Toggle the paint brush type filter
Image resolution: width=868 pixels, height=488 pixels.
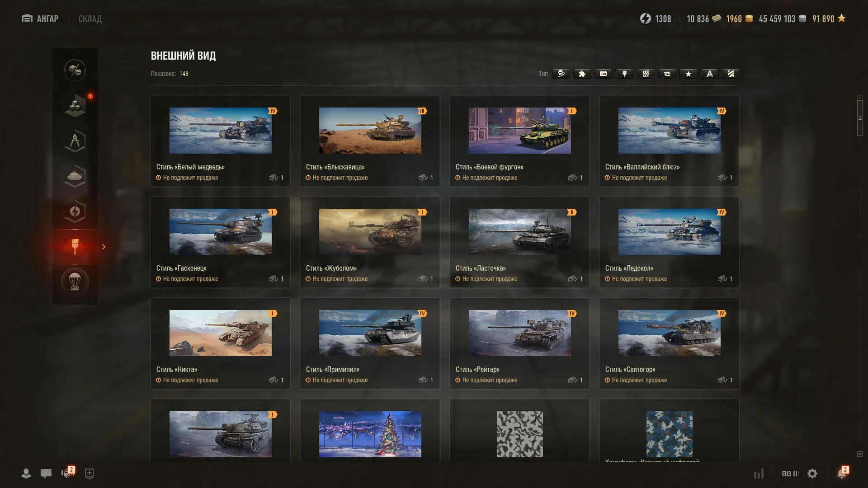624,74
